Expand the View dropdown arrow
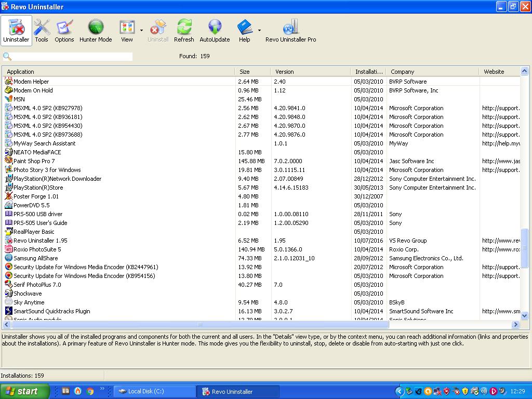Viewport: 532px width, 399px height. point(141,31)
